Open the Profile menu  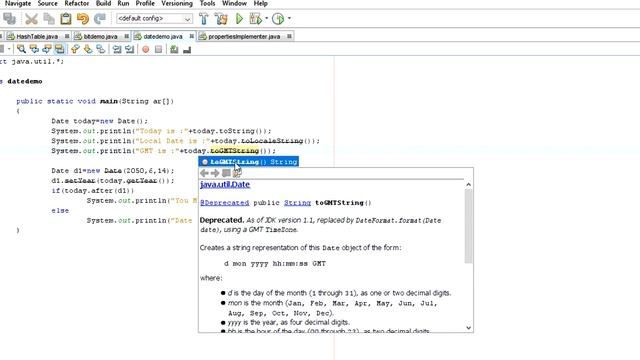tap(145, 3)
